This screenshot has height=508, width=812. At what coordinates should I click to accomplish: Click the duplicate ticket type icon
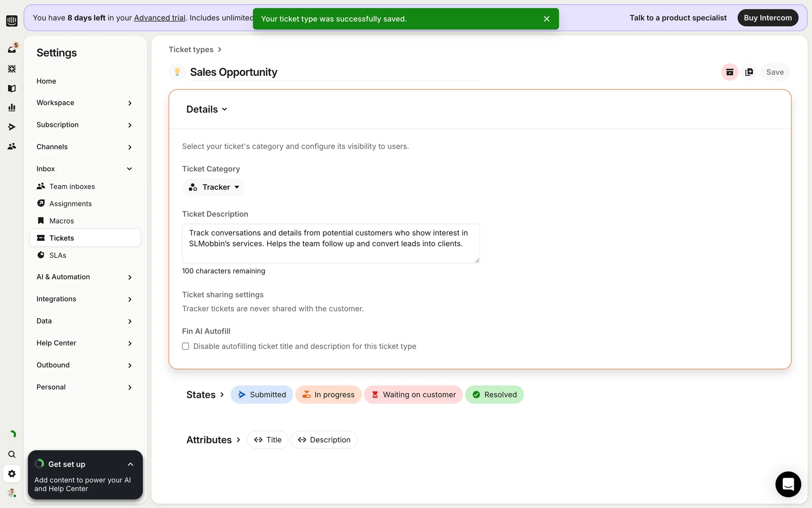point(749,72)
